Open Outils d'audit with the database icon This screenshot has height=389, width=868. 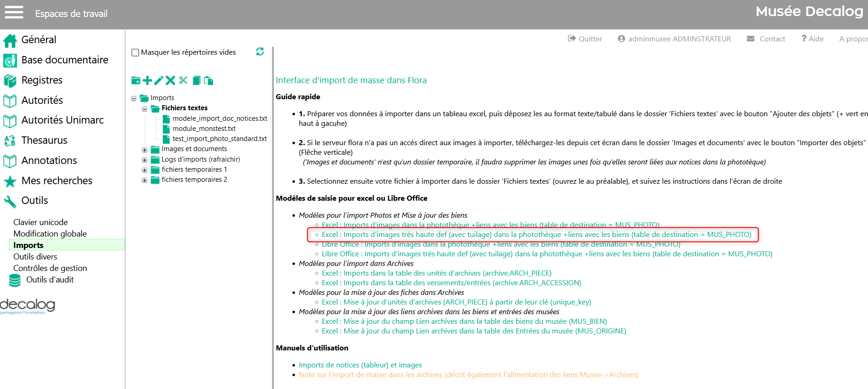[41, 280]
